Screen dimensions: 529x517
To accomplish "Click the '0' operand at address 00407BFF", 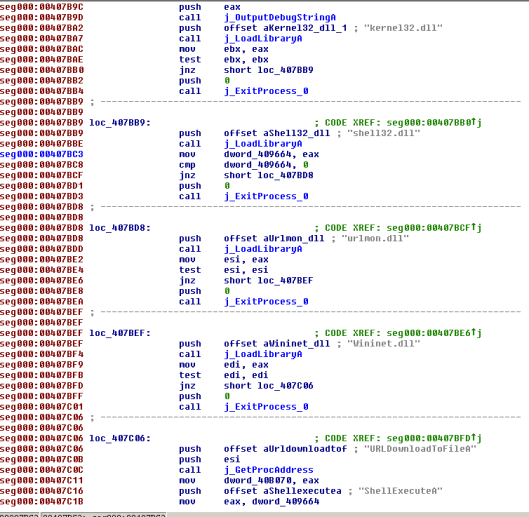I will (x=227, y=397).
